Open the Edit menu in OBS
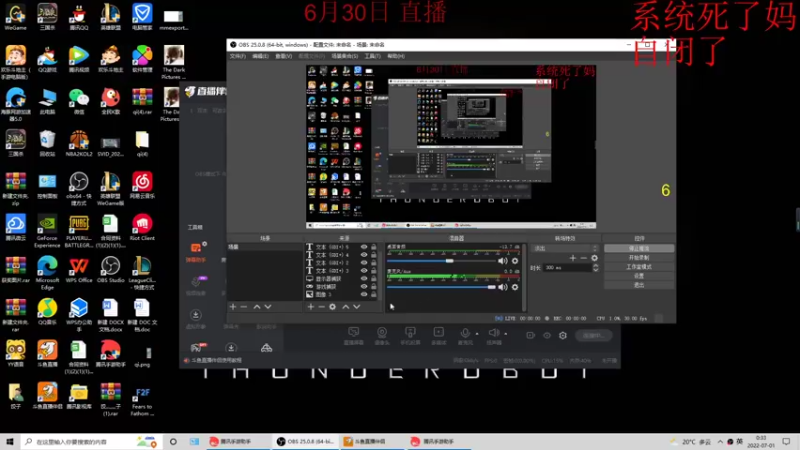This screenshot has width=800, height=450. [x=260, y=56]
